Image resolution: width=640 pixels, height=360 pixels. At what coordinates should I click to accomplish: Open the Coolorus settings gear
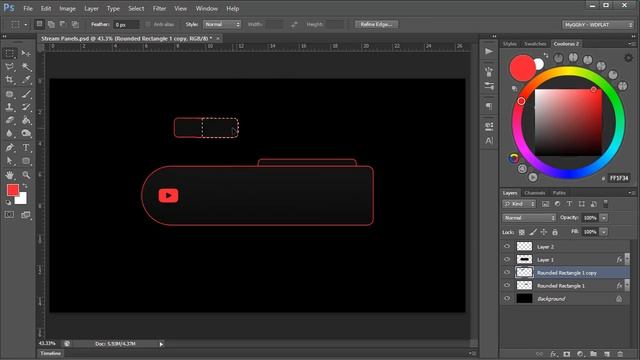click(628, 58)
